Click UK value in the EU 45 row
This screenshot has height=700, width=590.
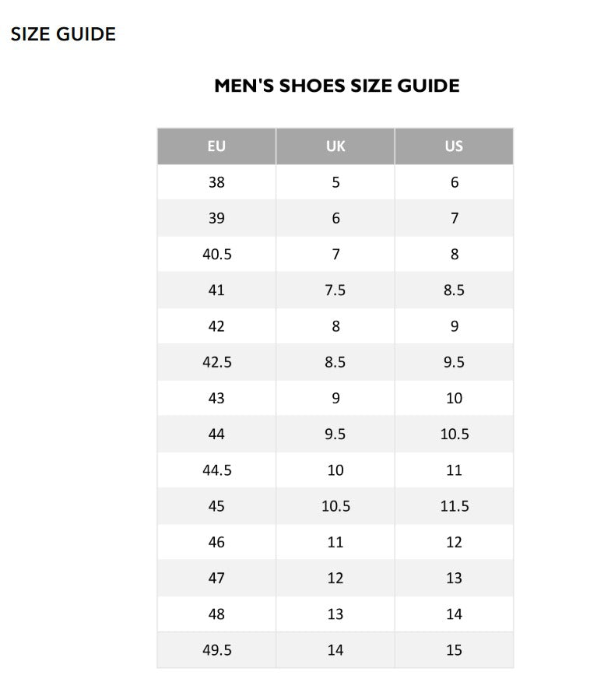click(335, 506)
